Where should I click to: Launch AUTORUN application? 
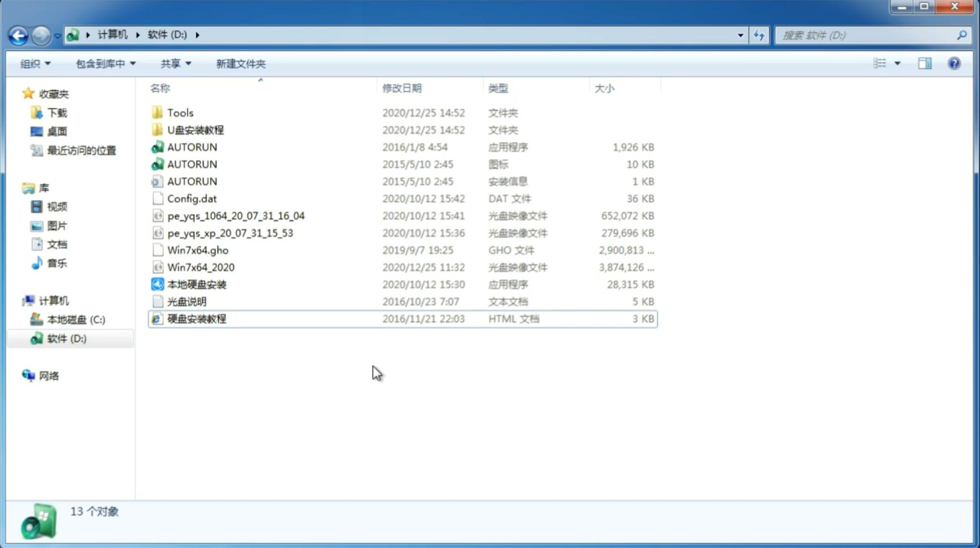(x=192, y=147)
